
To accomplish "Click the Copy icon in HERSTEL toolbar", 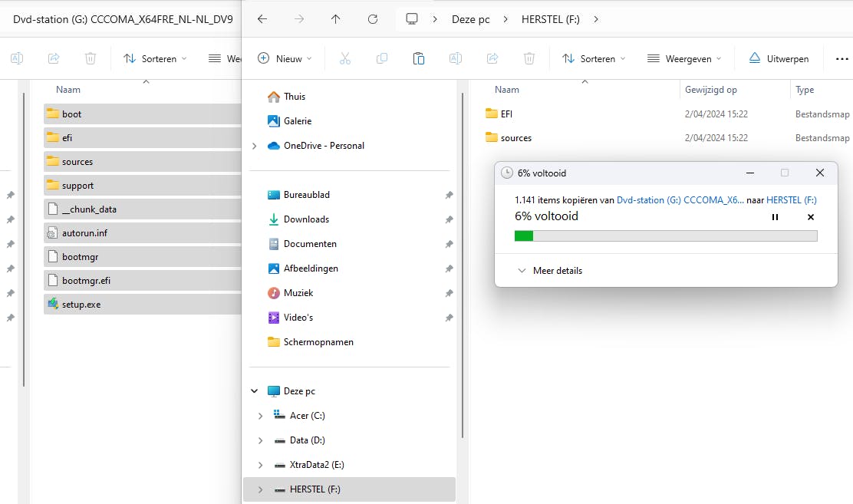I will point(382,58).
